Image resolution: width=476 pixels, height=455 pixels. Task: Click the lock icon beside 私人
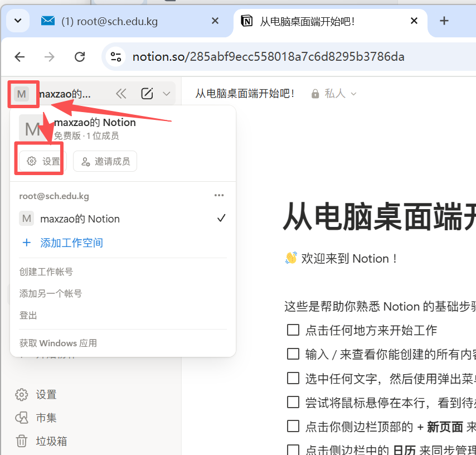coord(315,94)
